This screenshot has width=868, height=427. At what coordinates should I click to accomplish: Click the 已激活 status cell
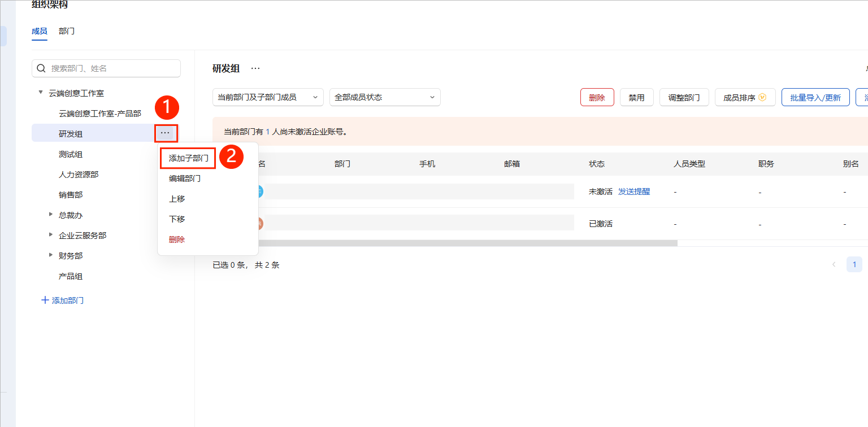tap(601, 224)
